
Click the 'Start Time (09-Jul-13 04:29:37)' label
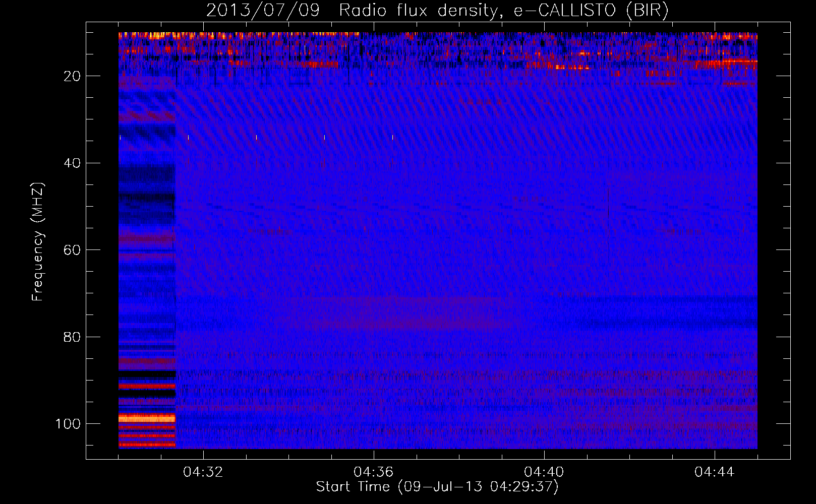coord(437,487)
